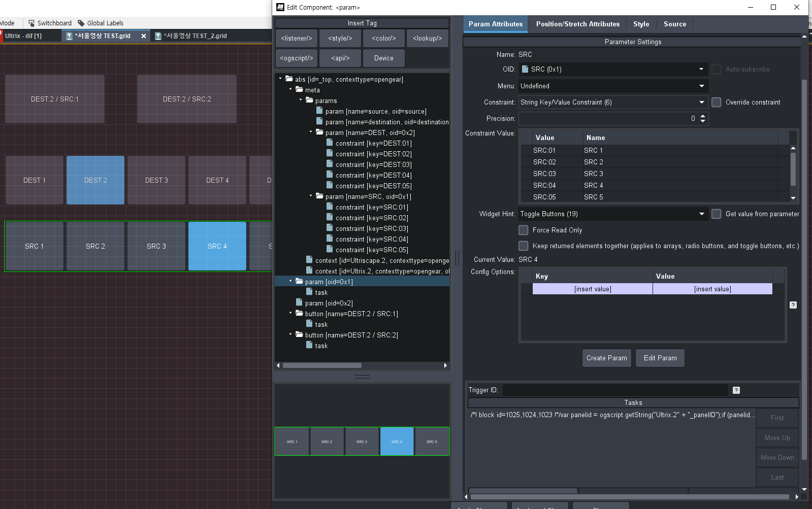Enable Override constraint checkbox

point(716,103)
